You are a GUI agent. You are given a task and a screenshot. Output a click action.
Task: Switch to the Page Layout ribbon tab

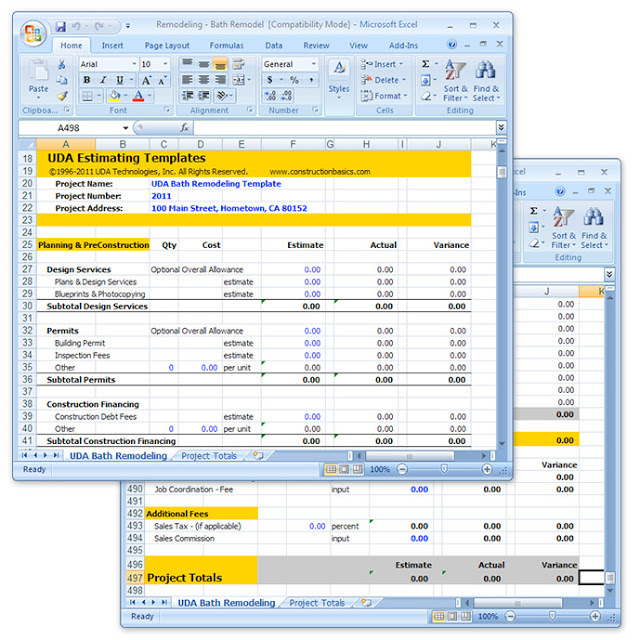tap(167, 45)
